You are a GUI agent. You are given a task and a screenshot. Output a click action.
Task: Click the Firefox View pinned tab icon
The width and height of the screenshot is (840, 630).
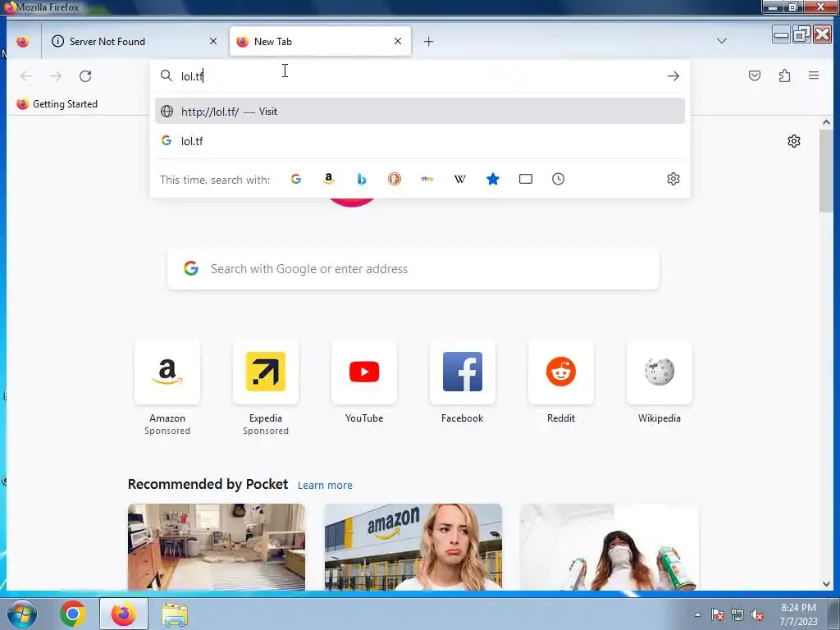pyautogui.click(x=22, y=41)
